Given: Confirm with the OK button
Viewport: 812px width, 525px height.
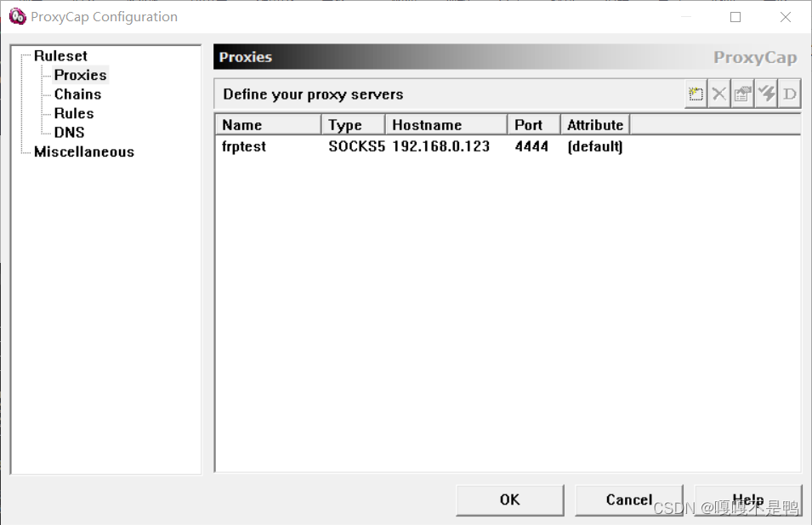Looking at the screenshot, I should (x=510, y=500).
